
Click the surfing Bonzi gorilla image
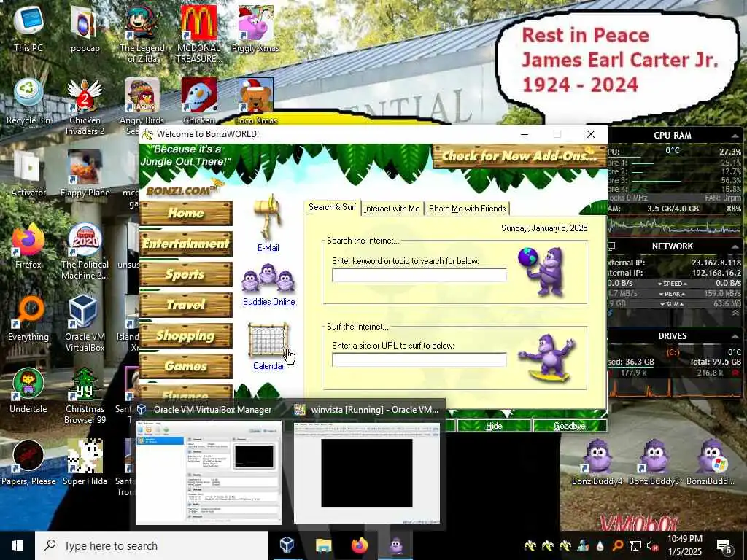tap(548, 357)
